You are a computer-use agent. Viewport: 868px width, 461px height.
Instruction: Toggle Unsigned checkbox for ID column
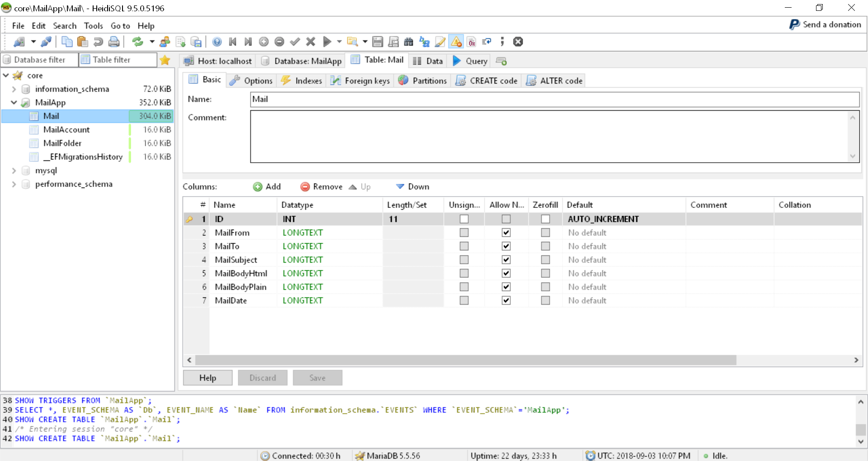[464, 219]
